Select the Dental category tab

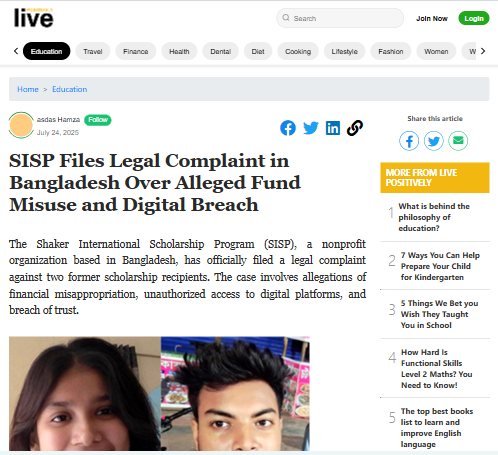point(220,51)
